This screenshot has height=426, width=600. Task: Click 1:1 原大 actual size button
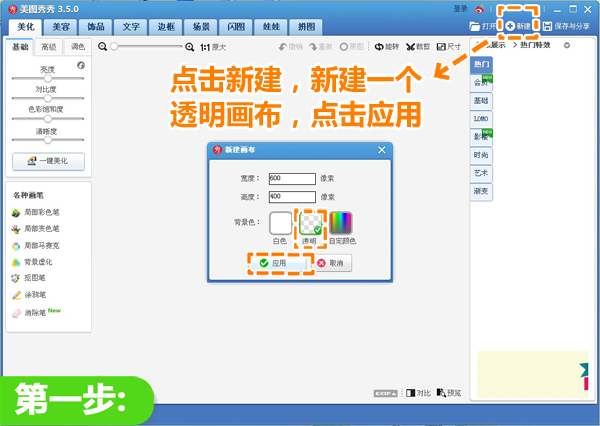(x=213, y=47)
